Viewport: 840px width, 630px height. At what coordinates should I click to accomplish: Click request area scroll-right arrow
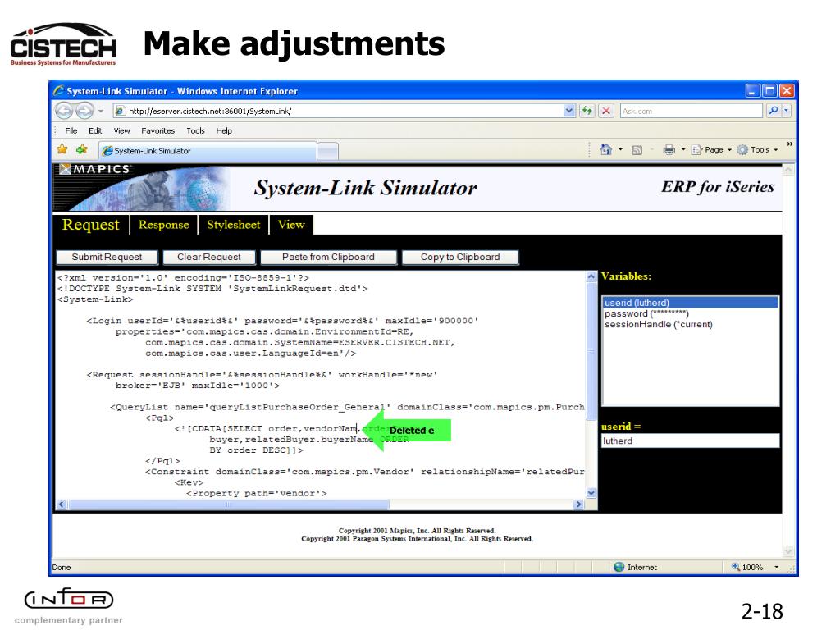click(x=578, y=504)
